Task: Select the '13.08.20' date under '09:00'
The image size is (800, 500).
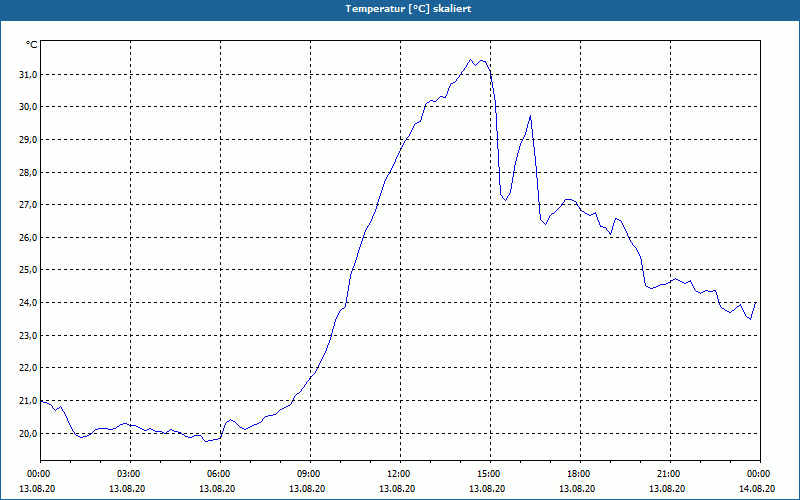Action: click(307, 489)
